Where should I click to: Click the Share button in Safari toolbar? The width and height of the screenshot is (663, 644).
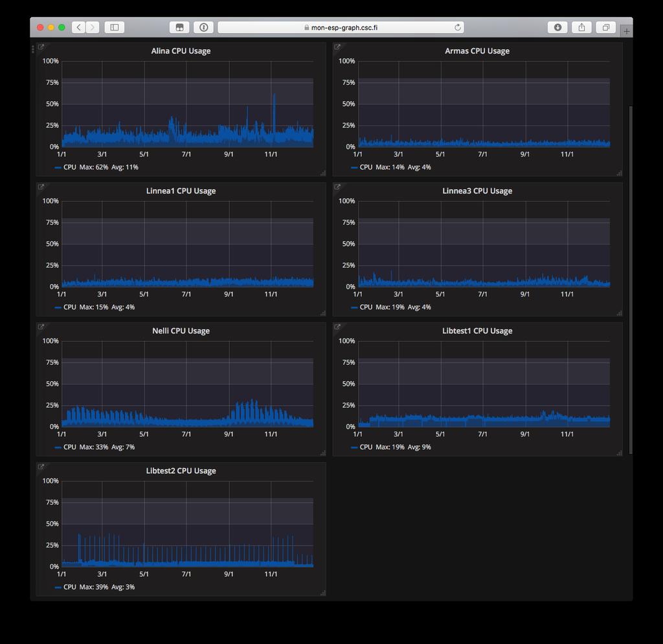click(x=582, y=27)
